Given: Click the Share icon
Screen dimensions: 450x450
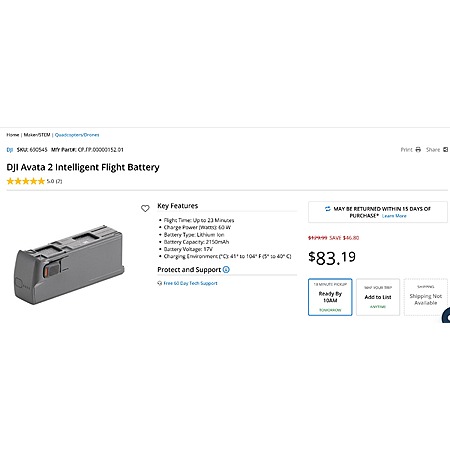Looking at the screenshot, I should (445, 149).
